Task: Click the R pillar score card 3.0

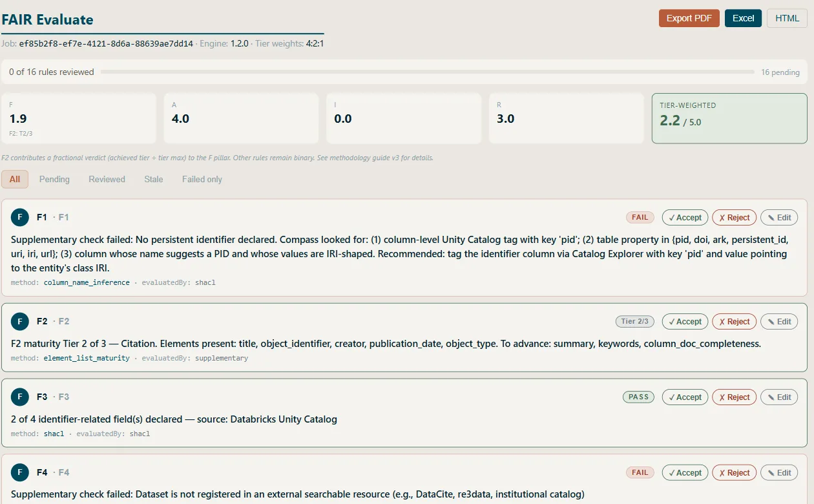Action: 567,118
